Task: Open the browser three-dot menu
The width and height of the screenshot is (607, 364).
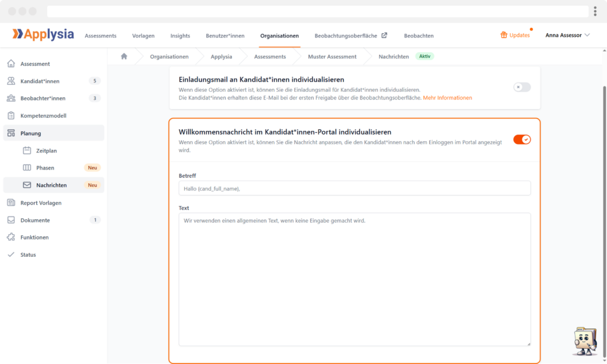Action: coord(595,11)
